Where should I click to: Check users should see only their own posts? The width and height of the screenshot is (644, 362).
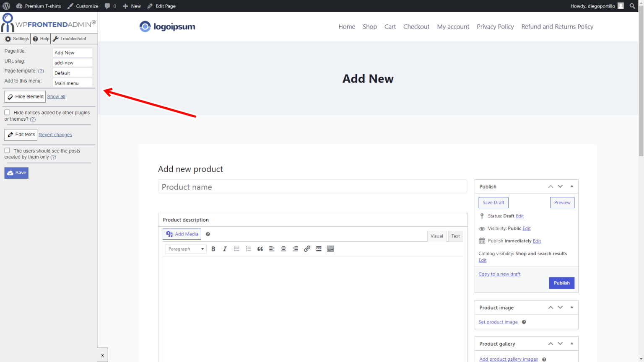point(7,150)
